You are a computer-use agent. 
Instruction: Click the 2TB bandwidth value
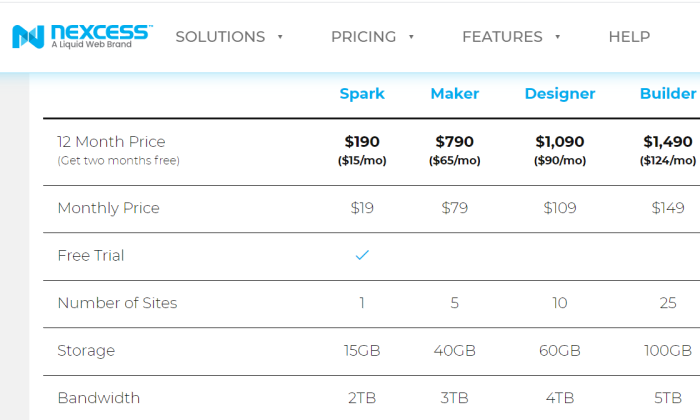362,398
